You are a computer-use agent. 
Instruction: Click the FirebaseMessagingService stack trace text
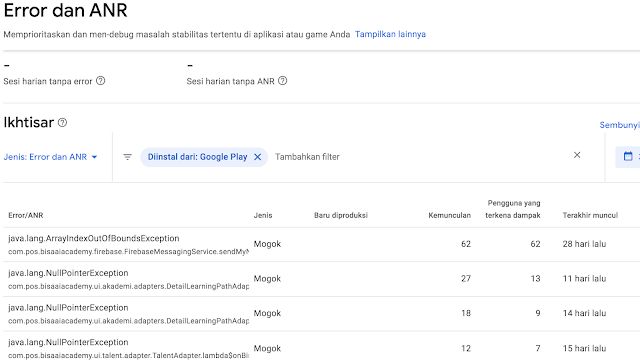point(129,252)
